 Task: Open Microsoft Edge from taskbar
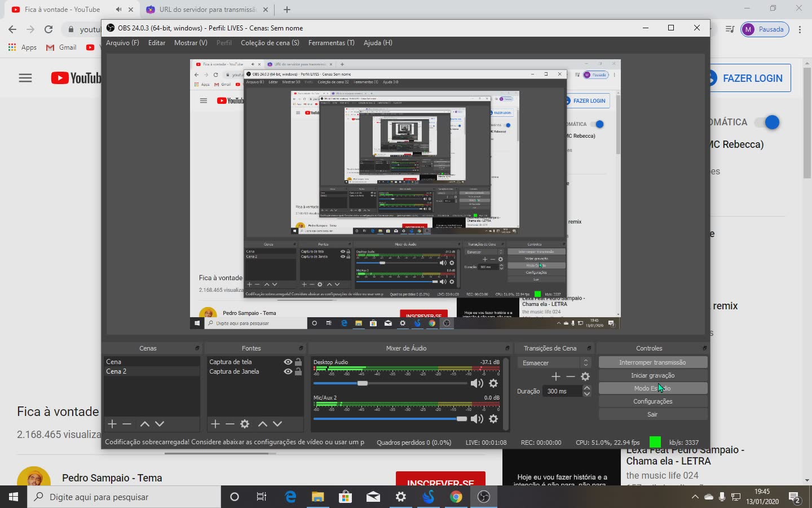(x=290, y=497)
